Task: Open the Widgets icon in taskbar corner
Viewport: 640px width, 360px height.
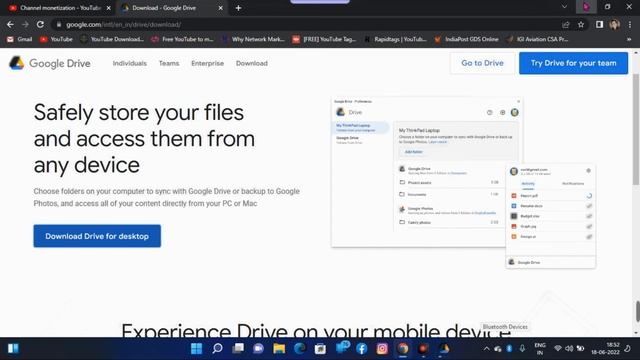Action: (x=13, y=348)
